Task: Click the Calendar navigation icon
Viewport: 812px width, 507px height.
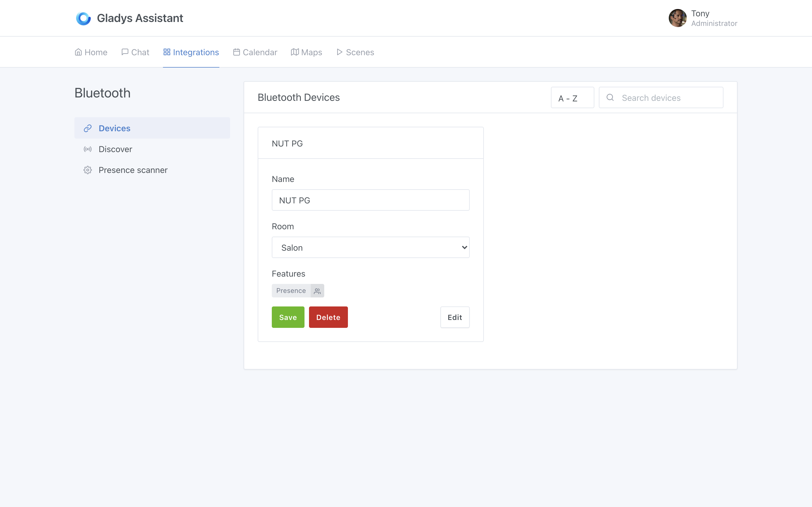Action: click(236, 52)
